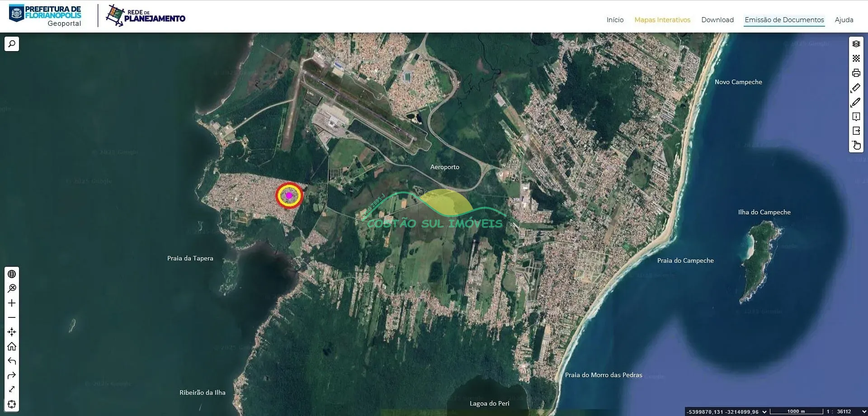
Task: Select the ruler measurement tool
Action: point(856,88)
